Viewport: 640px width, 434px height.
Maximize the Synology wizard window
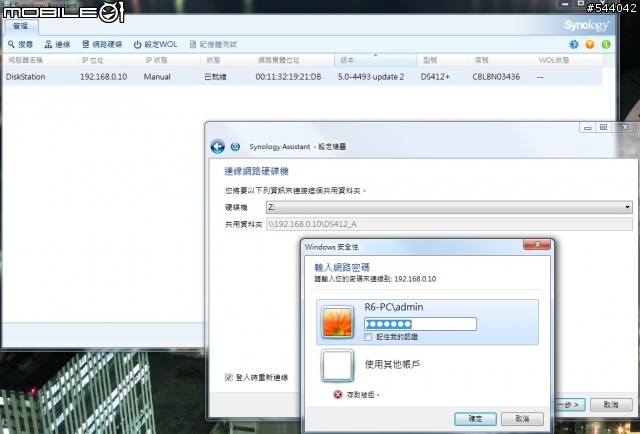pos(603,127)
